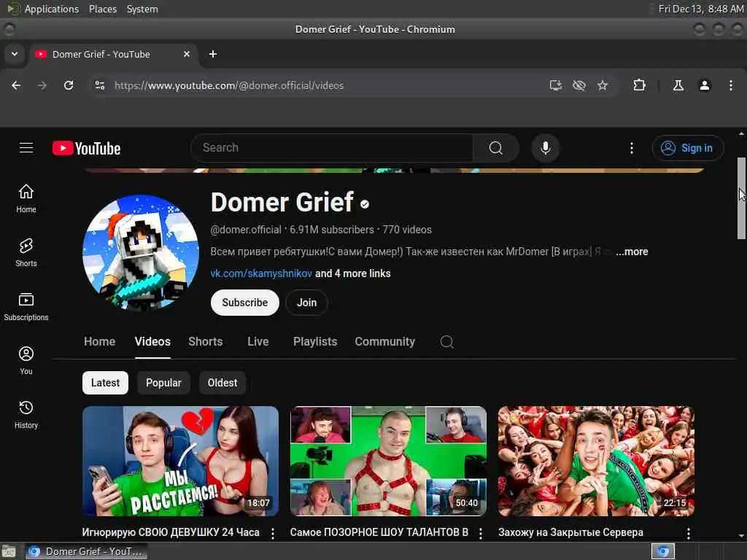Search within channel using magnifier icon
This screenshot has height=560, width=747.
446,341
